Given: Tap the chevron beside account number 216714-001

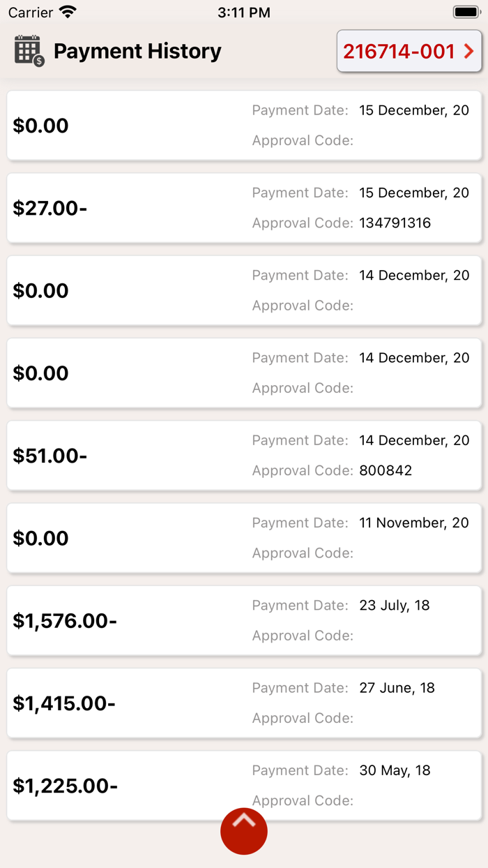Looking at the screenshot, I should [468, 51].
